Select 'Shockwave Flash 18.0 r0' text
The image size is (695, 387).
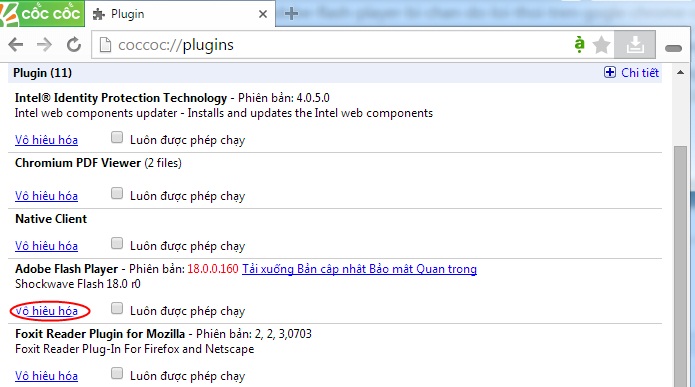pyautogui.click(x=78, y=284)
